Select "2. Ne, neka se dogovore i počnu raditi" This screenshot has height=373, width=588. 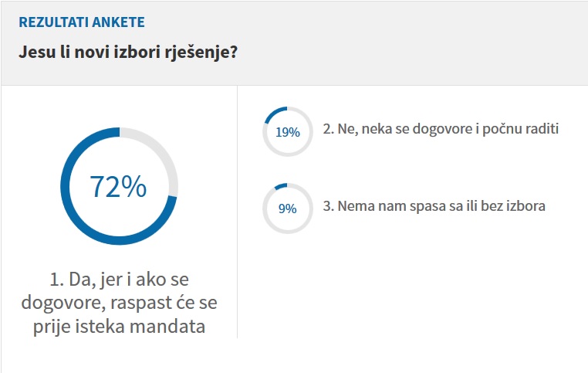[440, 129]
